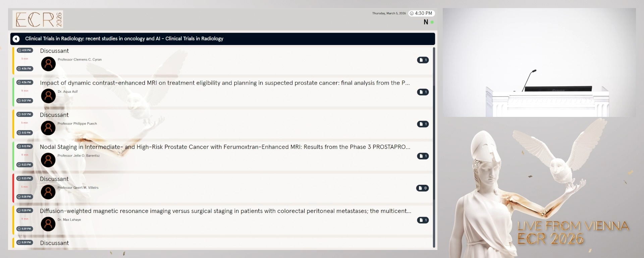
Task: Click the live video stream of podium
Action: pyautogui.click(x=539, y=62)
